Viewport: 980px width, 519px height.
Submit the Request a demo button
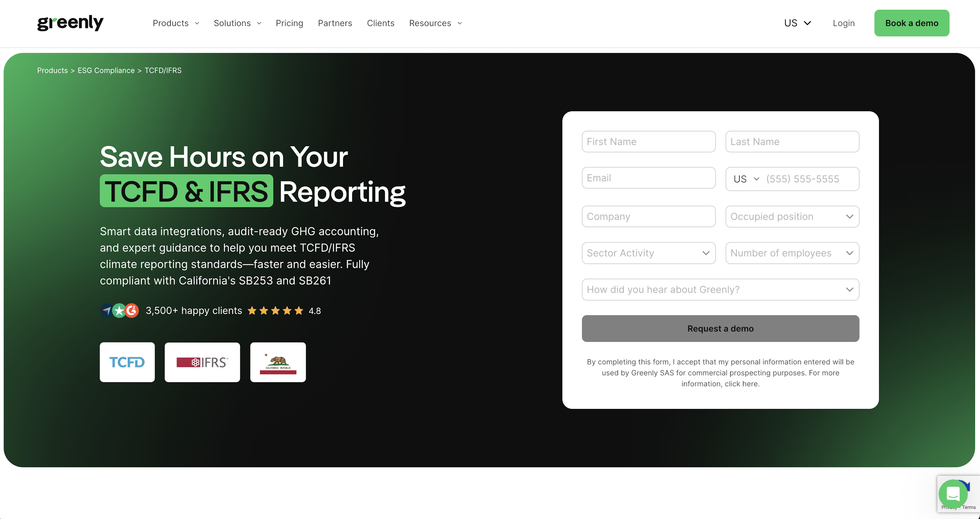pos(720,328)
